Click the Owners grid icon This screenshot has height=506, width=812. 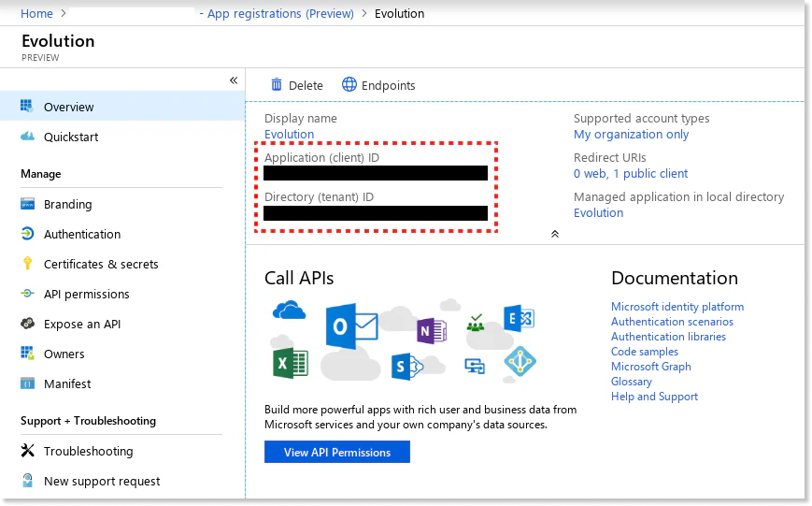pyautogui.click(x=27, y=353)
